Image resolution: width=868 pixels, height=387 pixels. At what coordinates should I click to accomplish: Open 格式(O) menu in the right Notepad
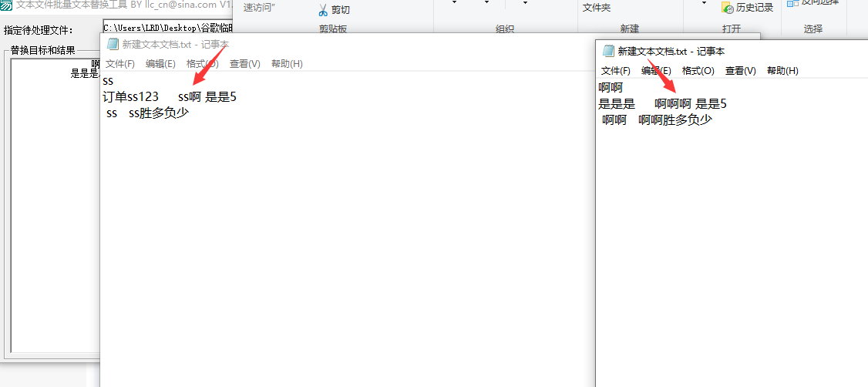click(x=698, y=71)
